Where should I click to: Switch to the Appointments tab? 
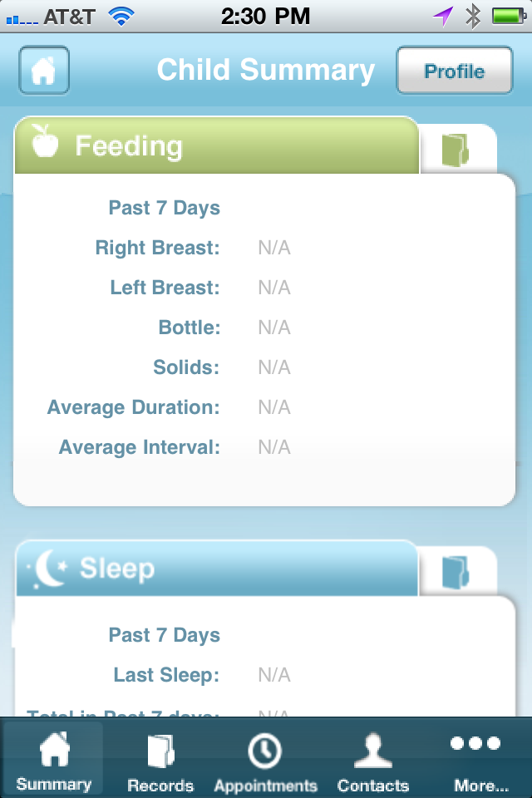[x=264, y=758]
